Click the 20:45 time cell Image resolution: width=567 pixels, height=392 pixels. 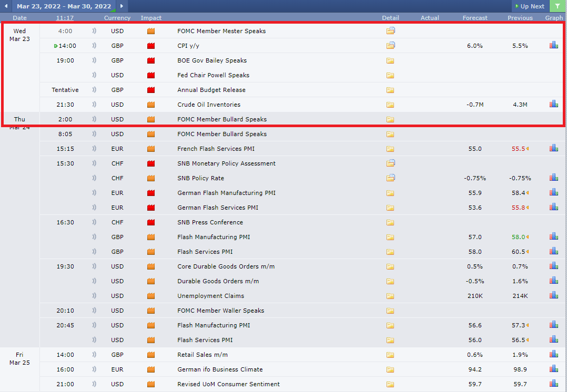coord(65,325)
